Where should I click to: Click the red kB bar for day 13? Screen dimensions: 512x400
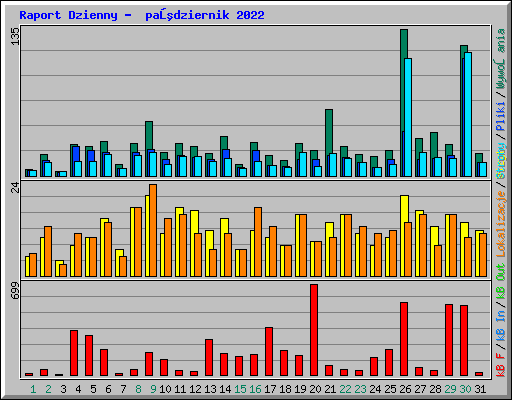point(209,358)
